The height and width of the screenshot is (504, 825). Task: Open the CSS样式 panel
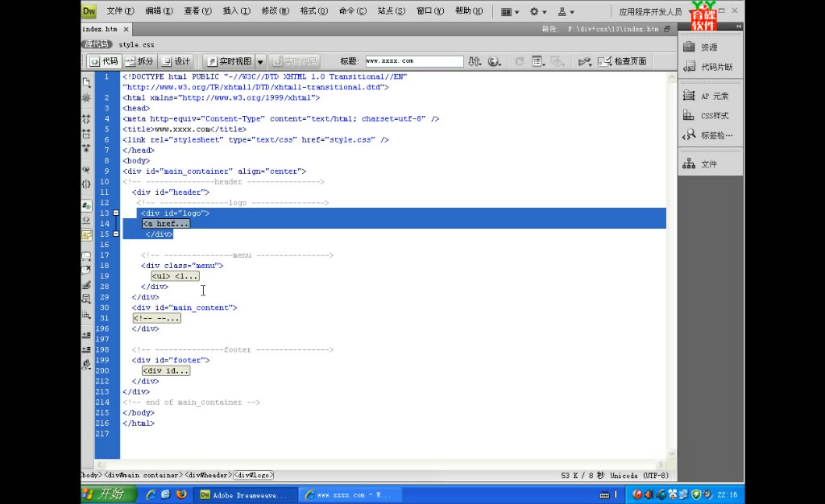pyautogui.click(x=711, y=116)
